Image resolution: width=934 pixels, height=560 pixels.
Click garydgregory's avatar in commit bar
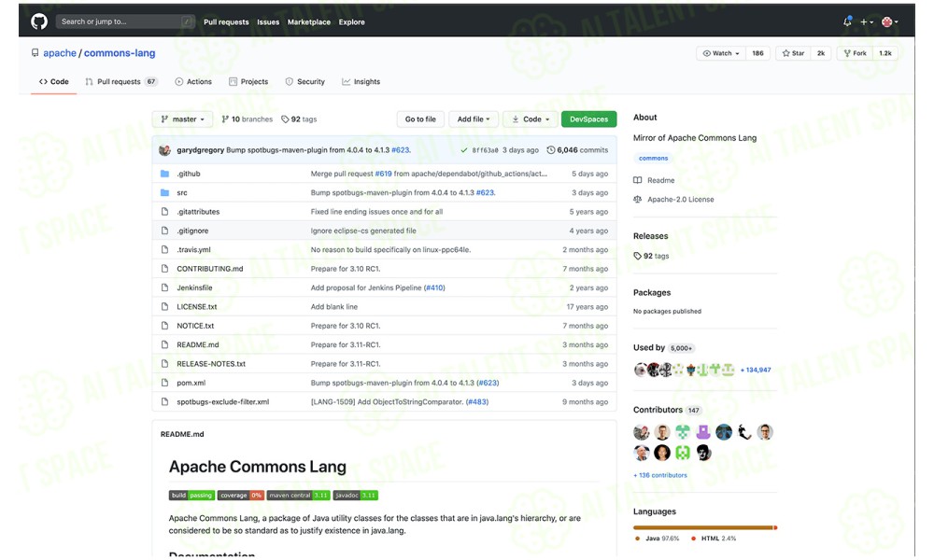point(165,150)
